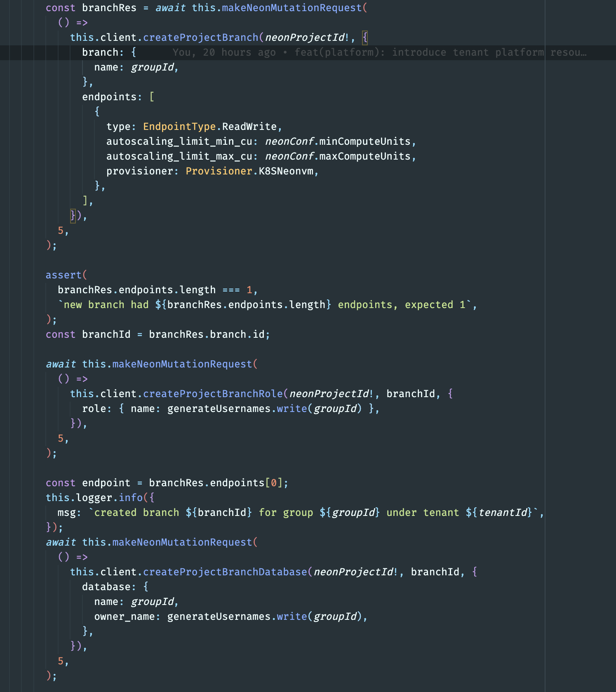The width and height of the screenshot is (616, 692).
Task: Click the 'autoscaling_limit_max_cu' property key
Action: tap(179, 156)
